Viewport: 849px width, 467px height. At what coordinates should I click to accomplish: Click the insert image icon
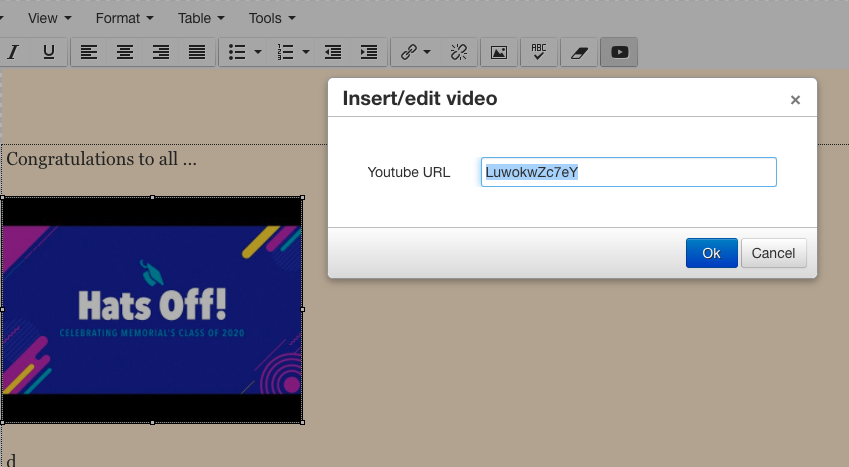(x=499, y=52)
